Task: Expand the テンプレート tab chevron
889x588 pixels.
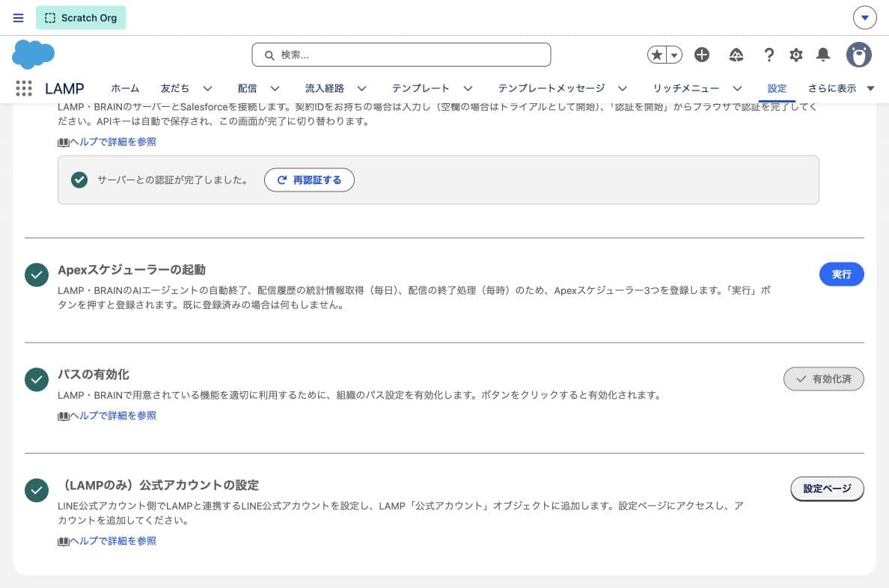Action: (x=468, y=88)
